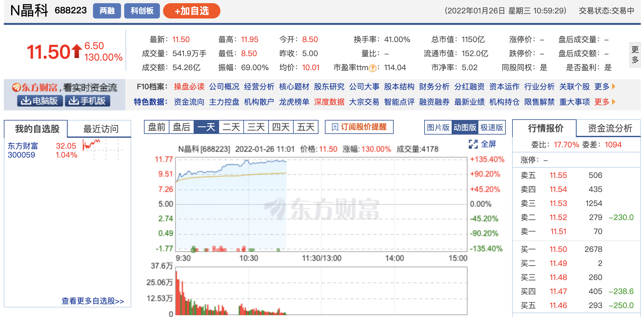
Task: Open 财务分析 link
Action: pos(434,86)
